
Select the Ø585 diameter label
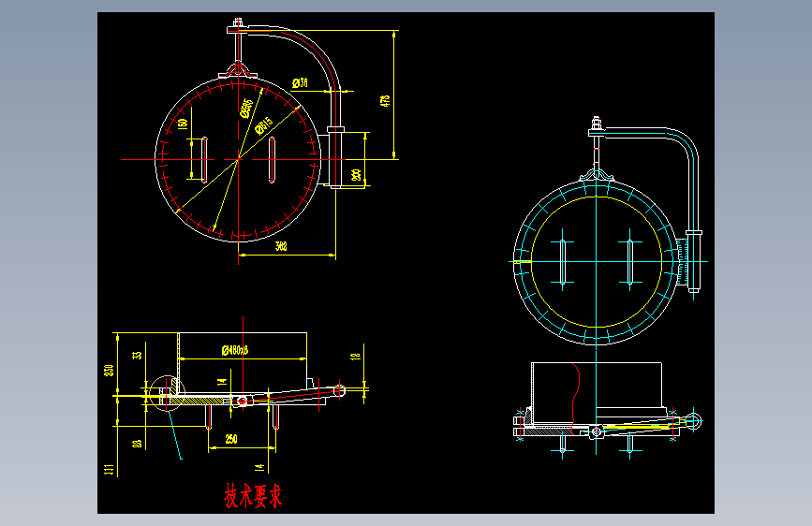point(246,109)
